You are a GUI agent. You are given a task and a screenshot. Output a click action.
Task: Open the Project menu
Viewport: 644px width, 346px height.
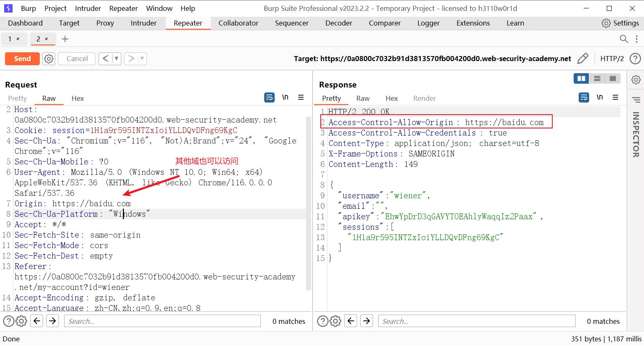pyautogui.click(x=55, y=8)
